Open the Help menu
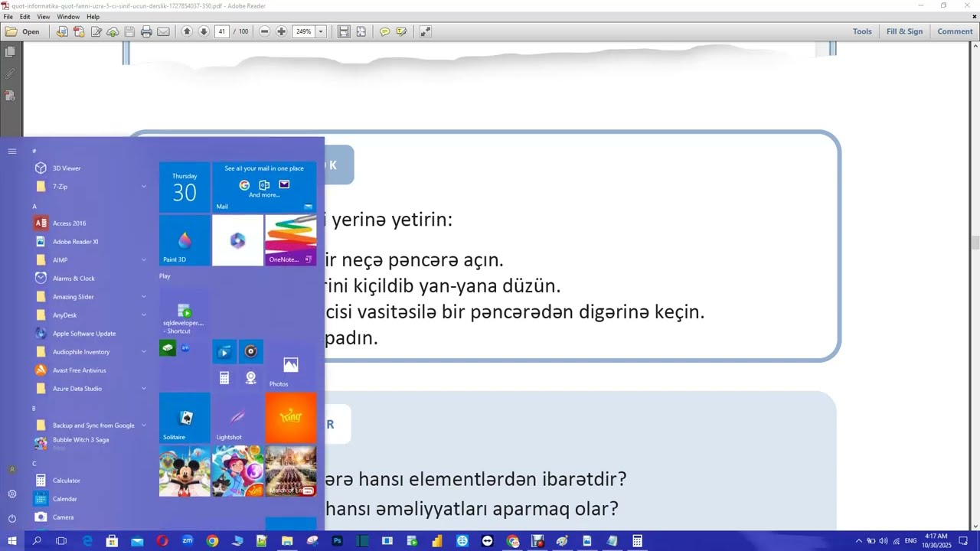 [93, 17]
